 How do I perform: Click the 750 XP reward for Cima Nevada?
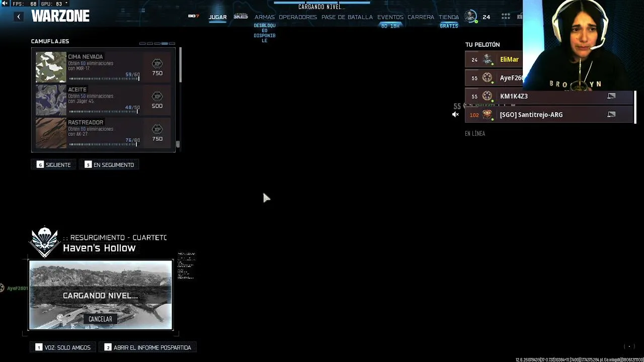point(157,73)
